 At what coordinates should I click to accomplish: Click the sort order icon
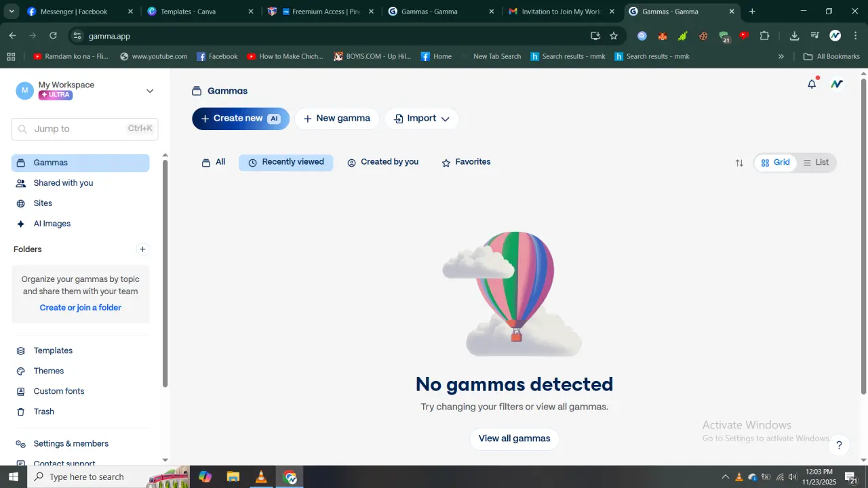point(739,163)
